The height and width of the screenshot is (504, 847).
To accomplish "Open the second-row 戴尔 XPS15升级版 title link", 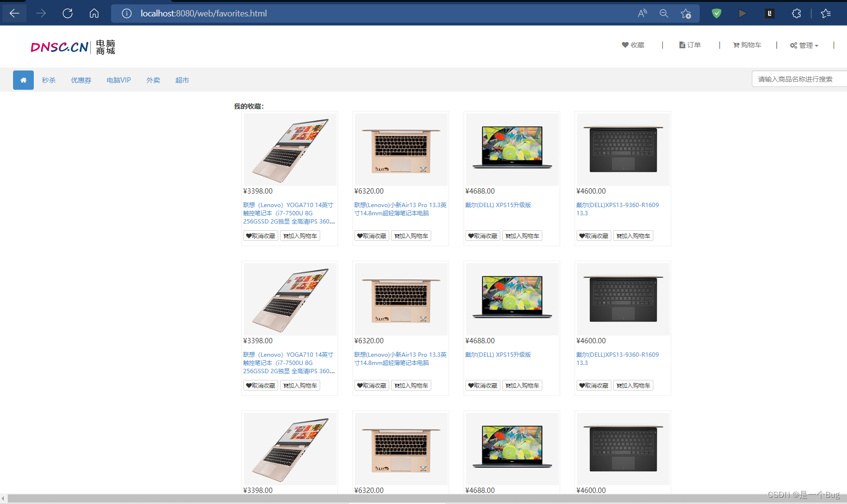I will (498, 355).
